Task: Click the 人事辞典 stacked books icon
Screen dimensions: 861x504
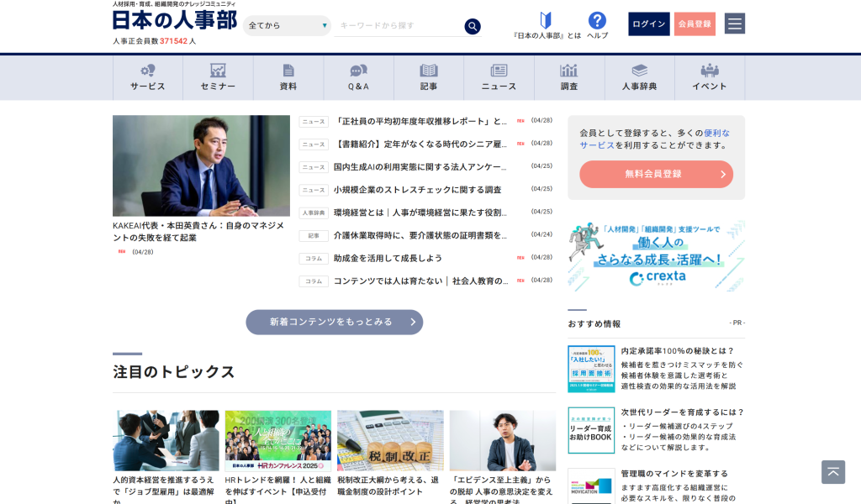Action: [640, 71]
